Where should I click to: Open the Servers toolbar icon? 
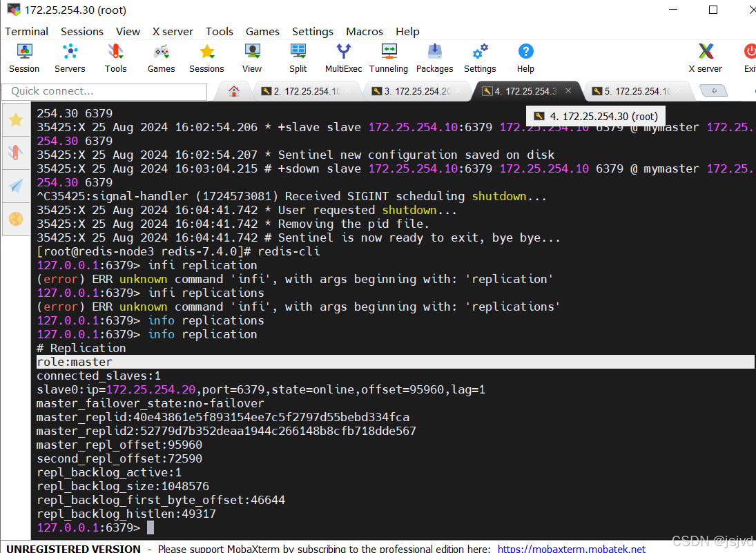click(70, 58)
